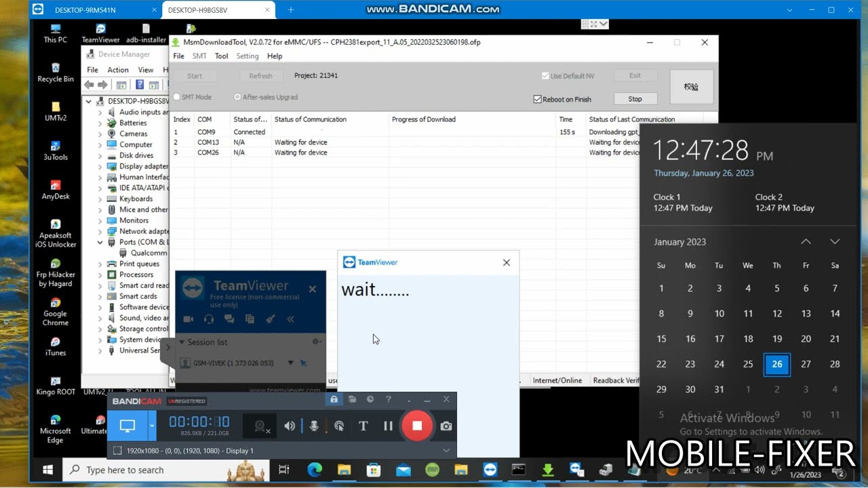Image resolution: width=868 pixels, height=488 pixels.
Task: Click the Stop button in MsmDownloadTool
Action: click(x=635, y=99)
